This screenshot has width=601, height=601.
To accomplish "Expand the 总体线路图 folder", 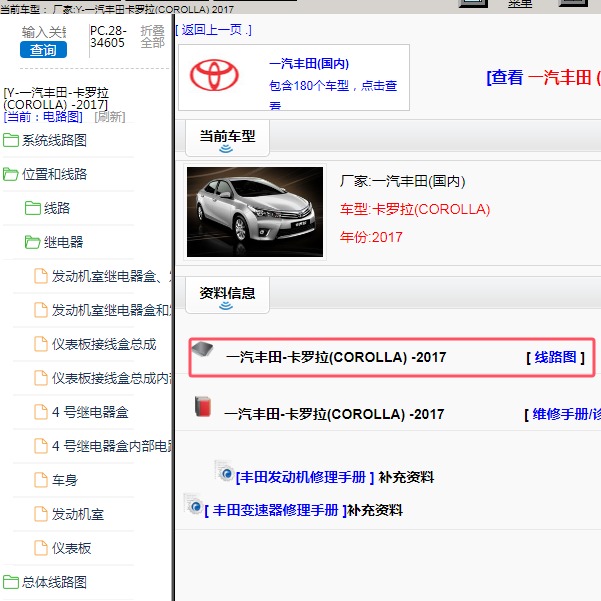I will coord(54,582).
